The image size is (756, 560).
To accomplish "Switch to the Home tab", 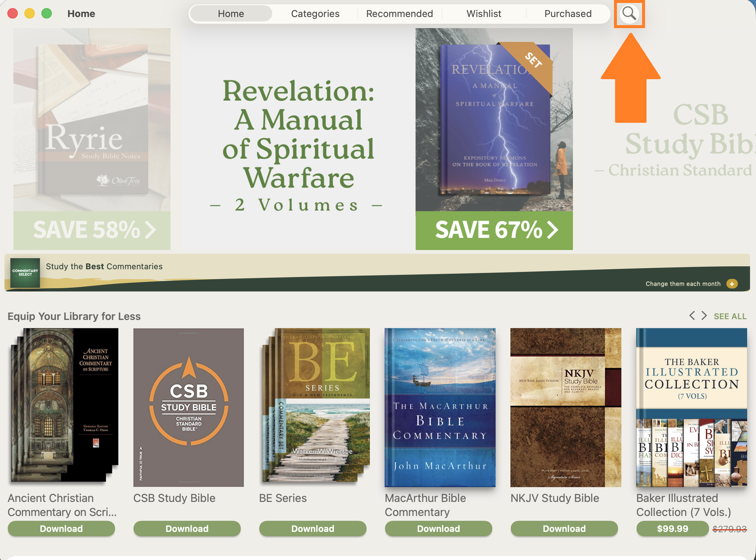I will [231, 14].
